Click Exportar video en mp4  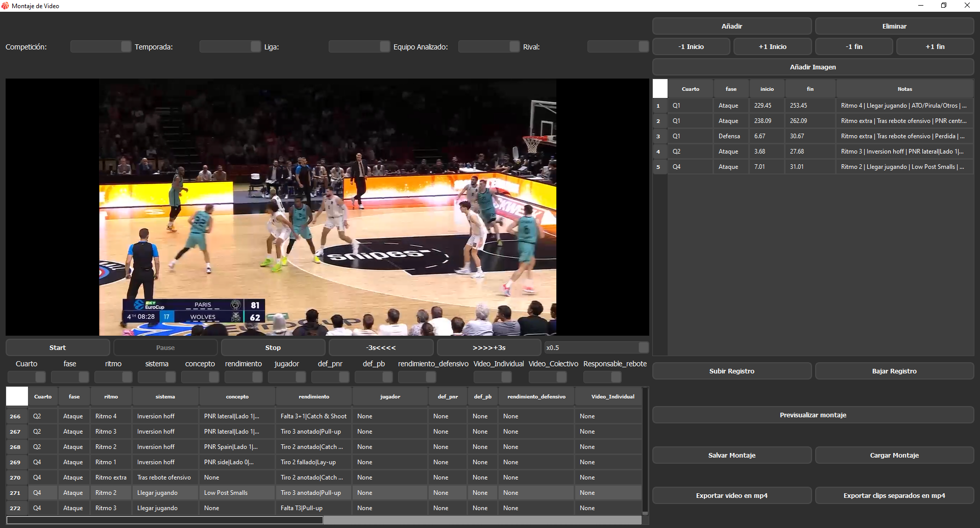731,495
